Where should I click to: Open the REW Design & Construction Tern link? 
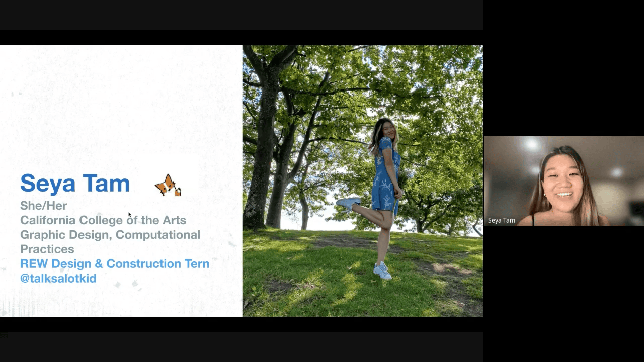[x=115, y=263]
